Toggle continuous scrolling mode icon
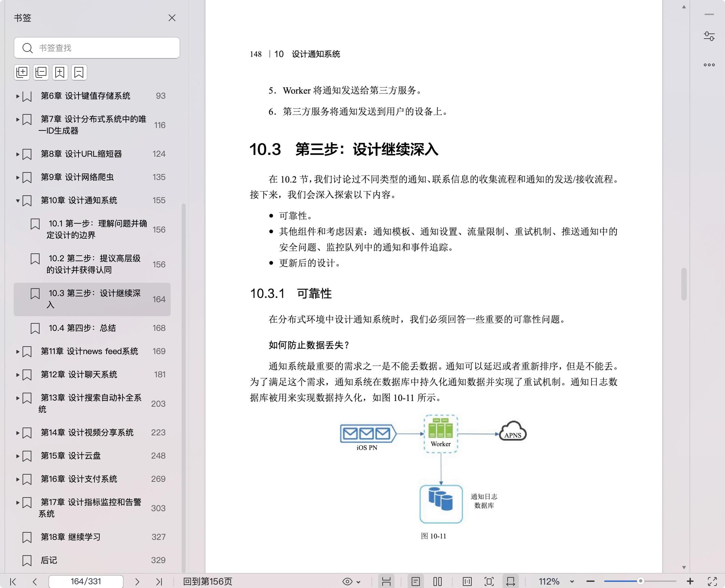 386,582
